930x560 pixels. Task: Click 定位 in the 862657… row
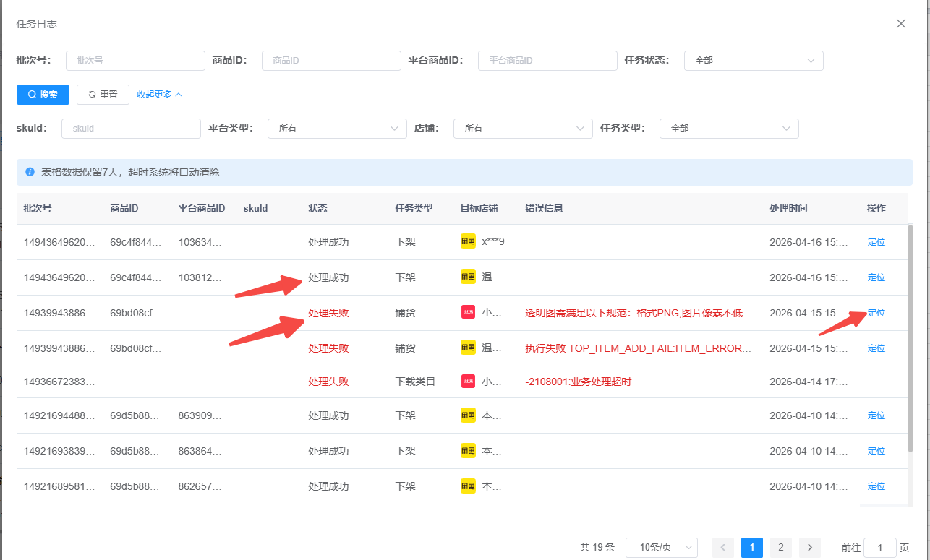876,486
